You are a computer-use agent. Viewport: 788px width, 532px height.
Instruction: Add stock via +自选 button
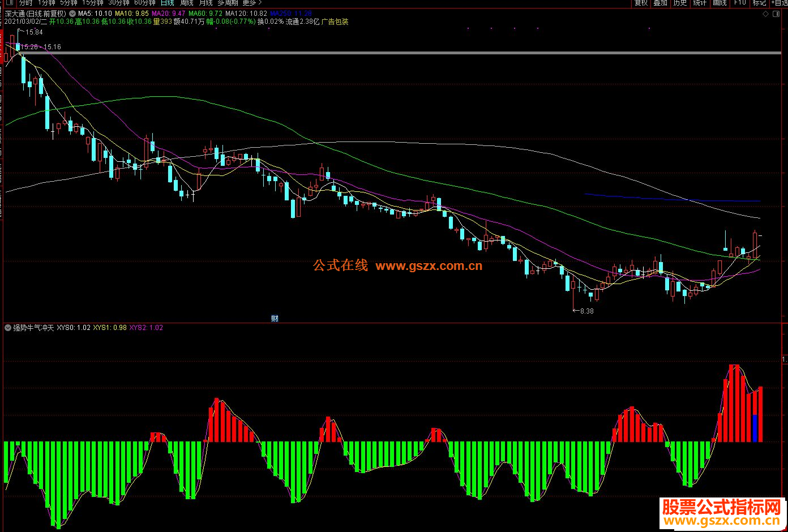779,3
